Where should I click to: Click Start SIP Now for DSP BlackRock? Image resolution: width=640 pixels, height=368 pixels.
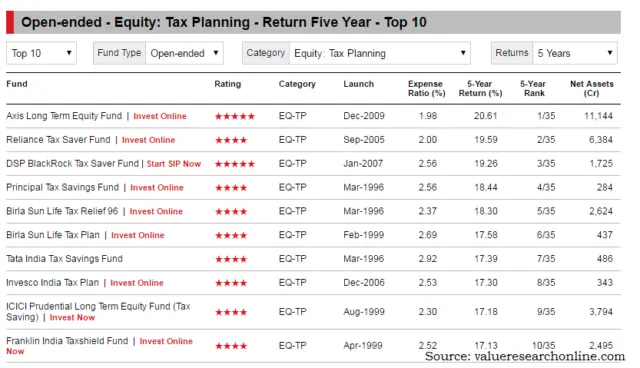click(174, 164)
